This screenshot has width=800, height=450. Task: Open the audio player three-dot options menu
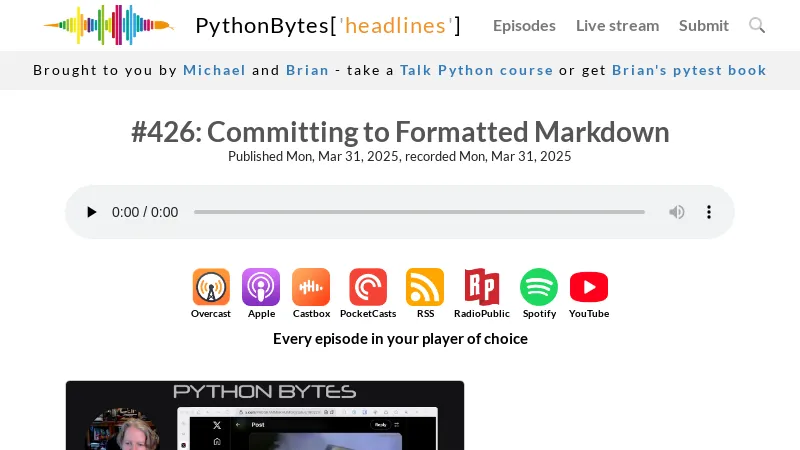pos(709,212)
